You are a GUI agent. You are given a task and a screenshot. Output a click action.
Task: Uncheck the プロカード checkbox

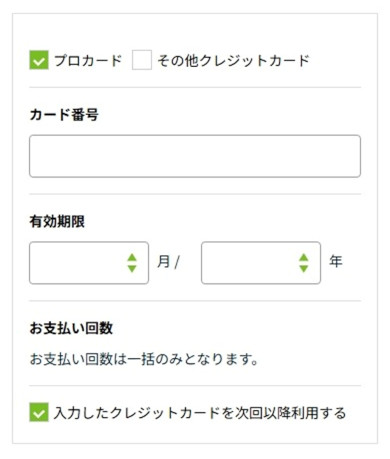pyautogui.click(x=39, y=60)
